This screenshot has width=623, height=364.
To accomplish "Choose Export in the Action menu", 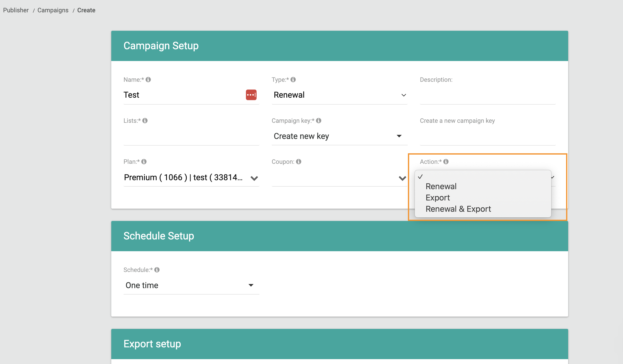I will click(438, 198).
